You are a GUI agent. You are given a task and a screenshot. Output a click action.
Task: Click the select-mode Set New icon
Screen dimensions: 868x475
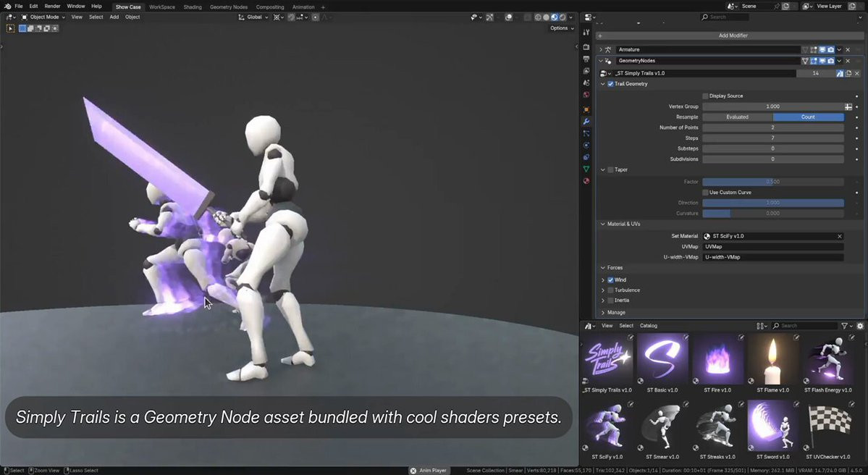pyautogui.click(x=22, y=28)
